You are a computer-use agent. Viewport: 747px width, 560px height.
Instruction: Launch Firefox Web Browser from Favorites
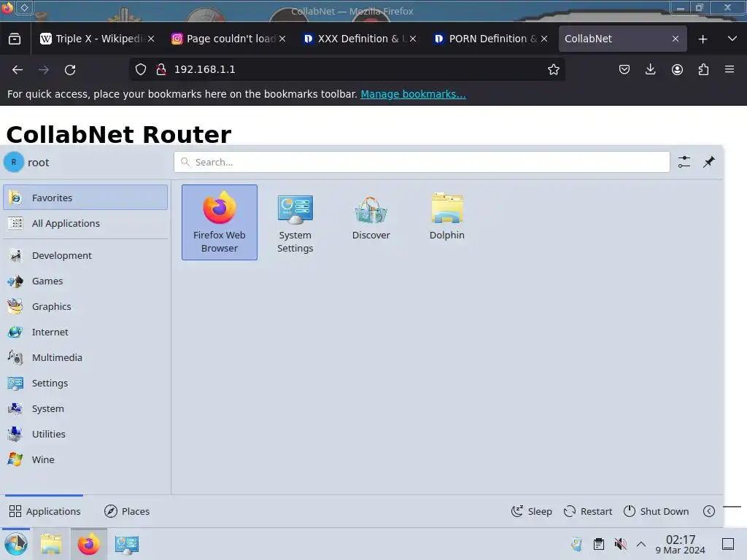point(219,222)
